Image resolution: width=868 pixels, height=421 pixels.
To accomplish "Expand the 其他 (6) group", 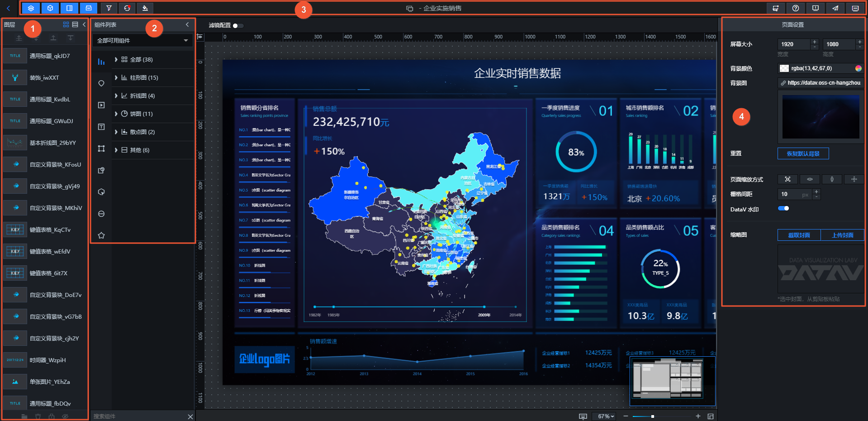I will (x=153, y=150).
